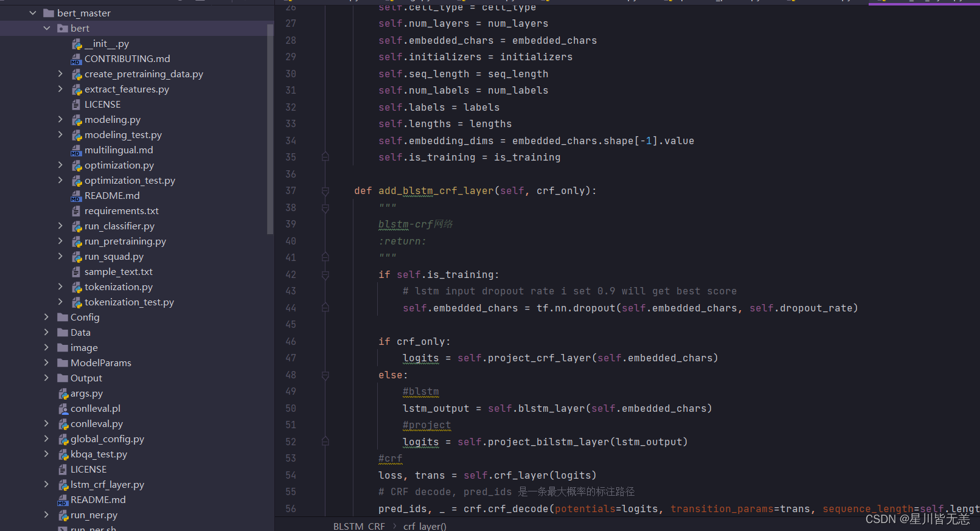The height and width of the screenshot is (531, 980).
Task: Select the modeling_test.py file icon
Action: [x=77, y=135]
